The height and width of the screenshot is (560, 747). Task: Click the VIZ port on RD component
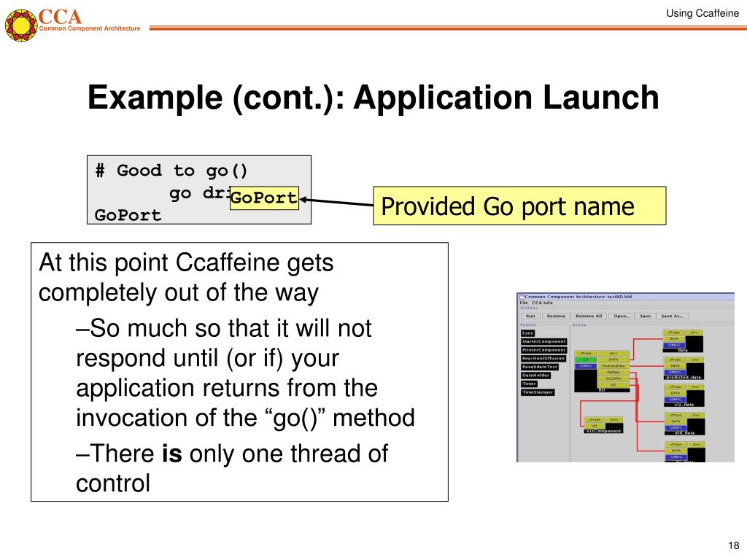[x=614, y=385]
